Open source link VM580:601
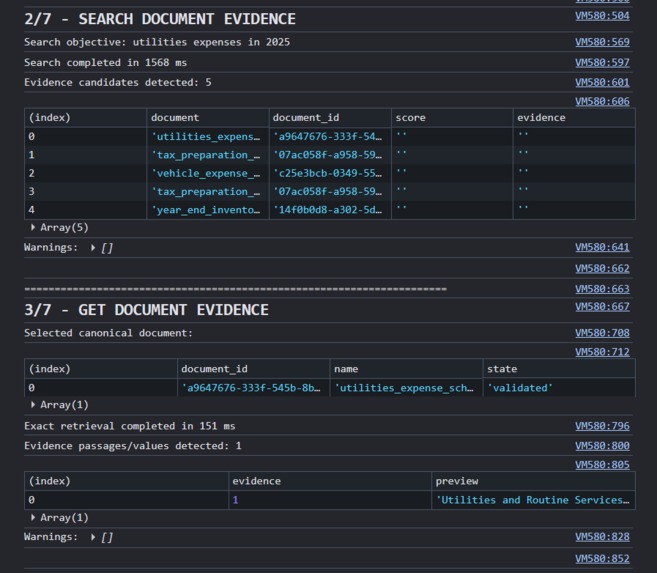The height and width of the screenshot is (573, 657). [602, 83]
